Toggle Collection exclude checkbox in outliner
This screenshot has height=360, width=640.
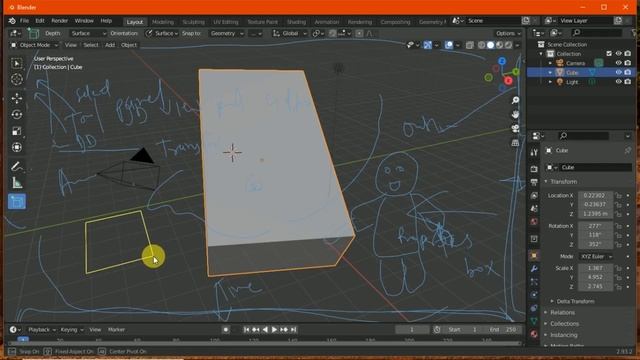coord(609,53)
